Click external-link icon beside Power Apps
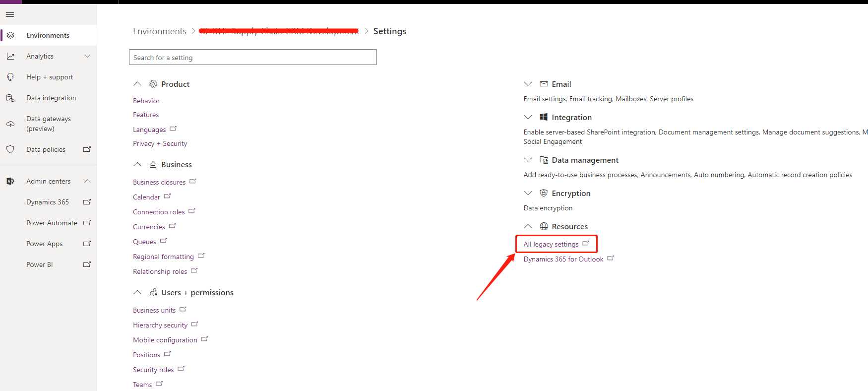The width and height of the screenshot is (868, 391). click(x=87, y=243)
